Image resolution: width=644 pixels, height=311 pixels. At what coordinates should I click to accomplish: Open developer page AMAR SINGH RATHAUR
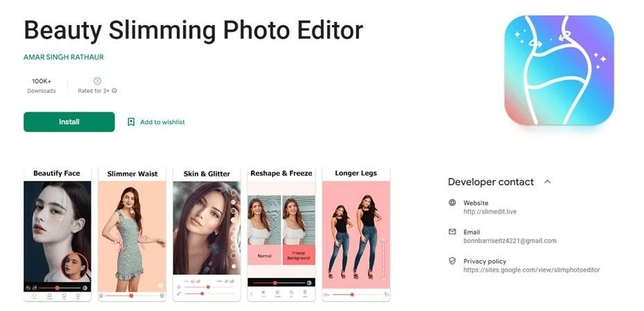[64, 57]
